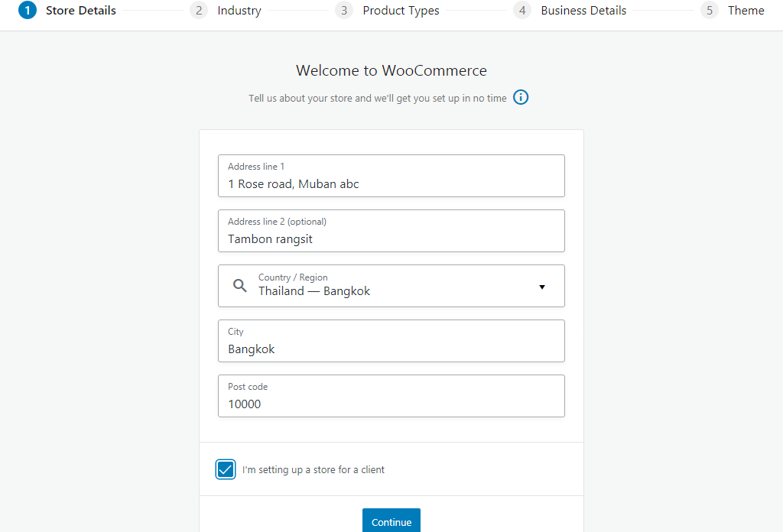Click the step 1 number circle
This screenshot has width=783, height=532.
[x=28, y=11]
